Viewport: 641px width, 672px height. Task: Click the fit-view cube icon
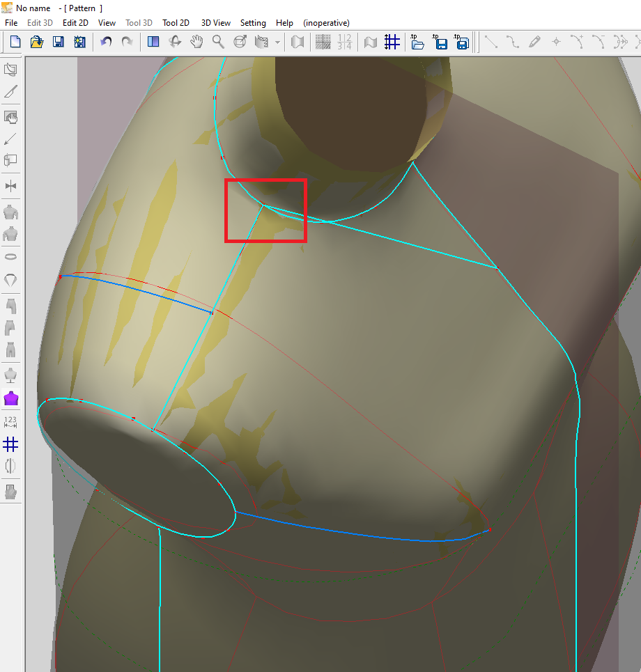[x=240, y=42]
